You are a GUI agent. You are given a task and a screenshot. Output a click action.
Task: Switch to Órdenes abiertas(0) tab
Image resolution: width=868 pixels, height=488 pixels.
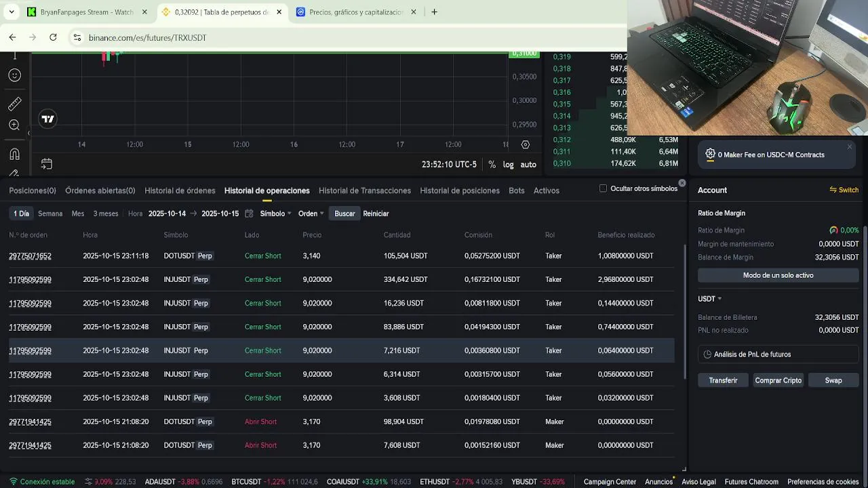coord(100,190)
